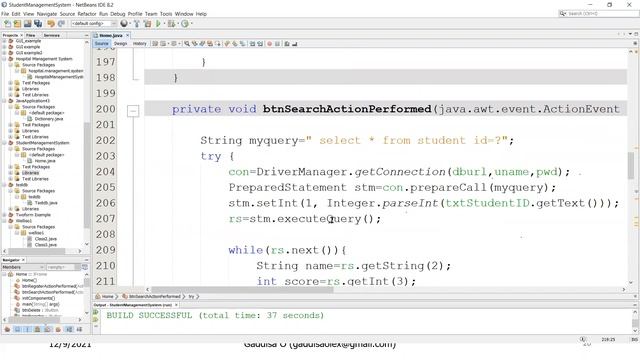This screenshot has height=360, width=640.
Task: Click the Save All toolbar icon
Action: click(x=38, y=24)
